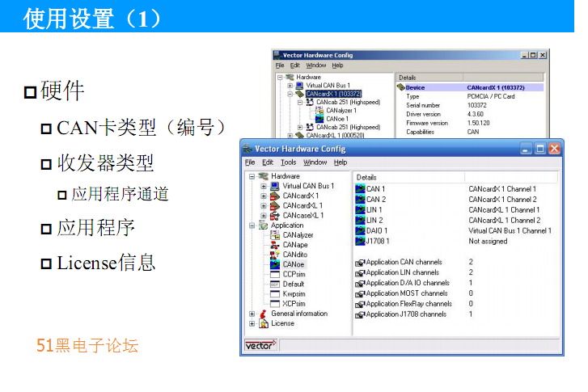Click the LIN 2 channel icon in Details
The image size is (588, 392).
pyautogui.click(x=360, y=221)
